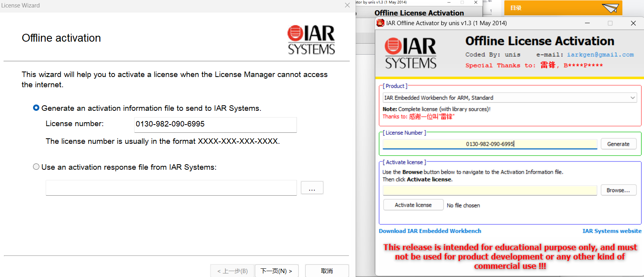The height and width of the screenshot is (277, 644).
Task: Click the paper plane icon in the orange banner
Action: [610, 8]
